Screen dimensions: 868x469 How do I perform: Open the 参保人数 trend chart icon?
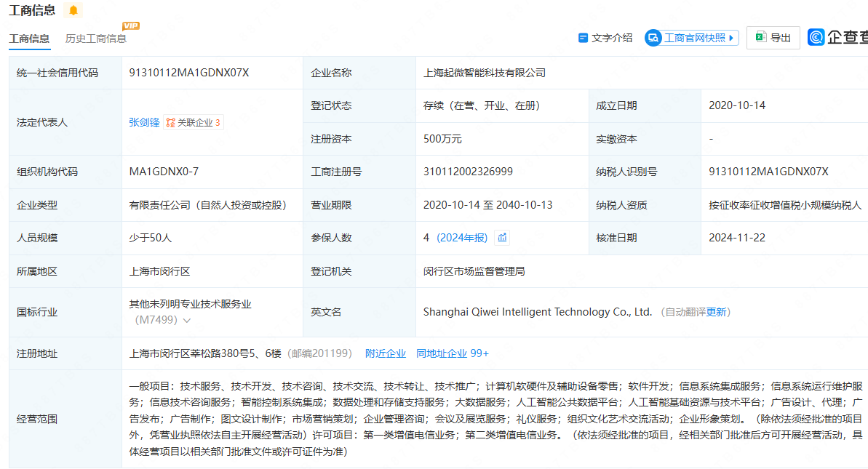(502, 238)
